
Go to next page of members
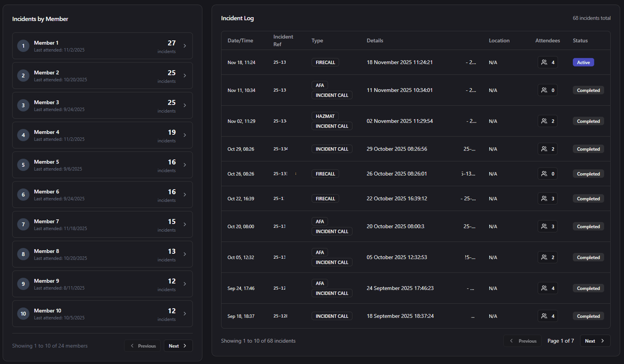click(178, 346)
